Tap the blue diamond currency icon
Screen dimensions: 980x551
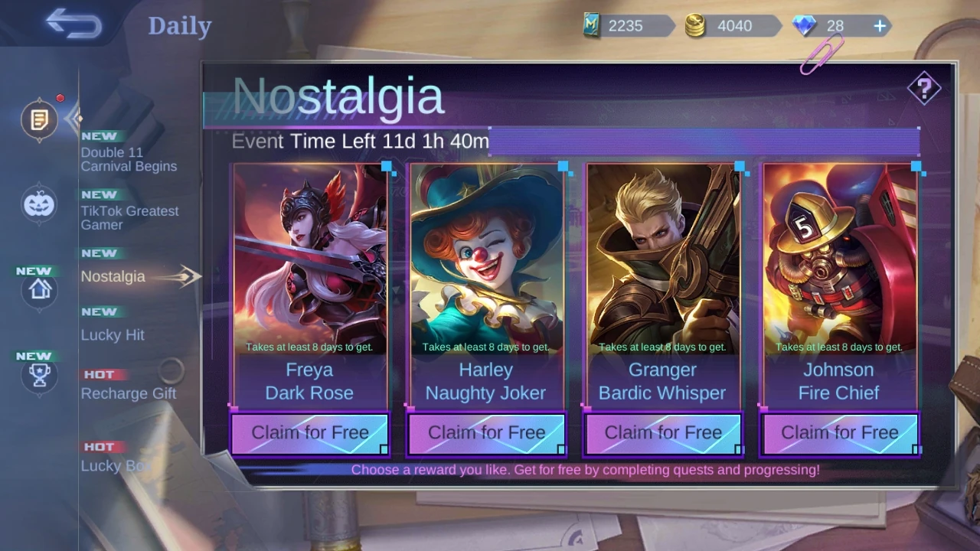[805, 26]
